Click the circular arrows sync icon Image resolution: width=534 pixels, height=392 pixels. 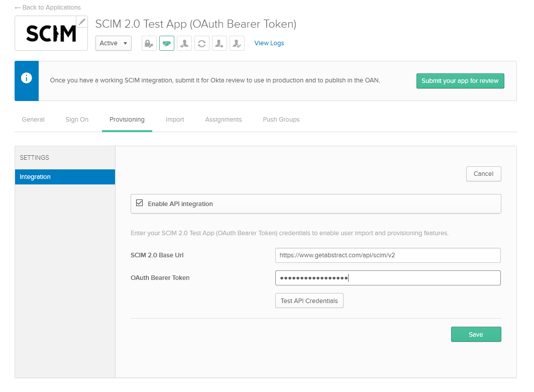click(x=202, y=44)
